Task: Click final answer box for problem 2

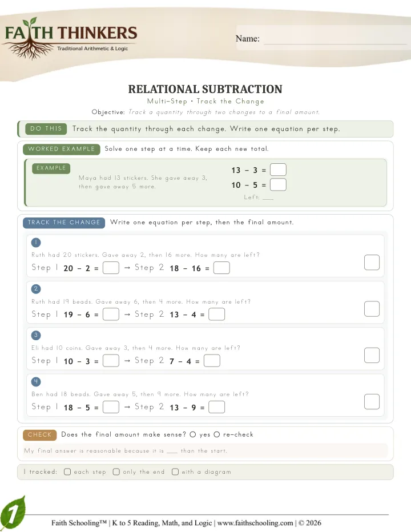Action: [x=372, y=309]
